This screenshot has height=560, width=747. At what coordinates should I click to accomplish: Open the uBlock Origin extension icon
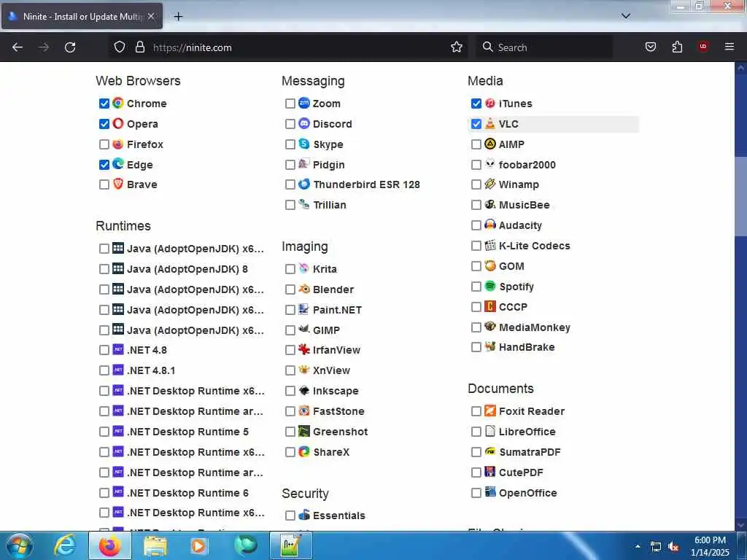point(703,47)
